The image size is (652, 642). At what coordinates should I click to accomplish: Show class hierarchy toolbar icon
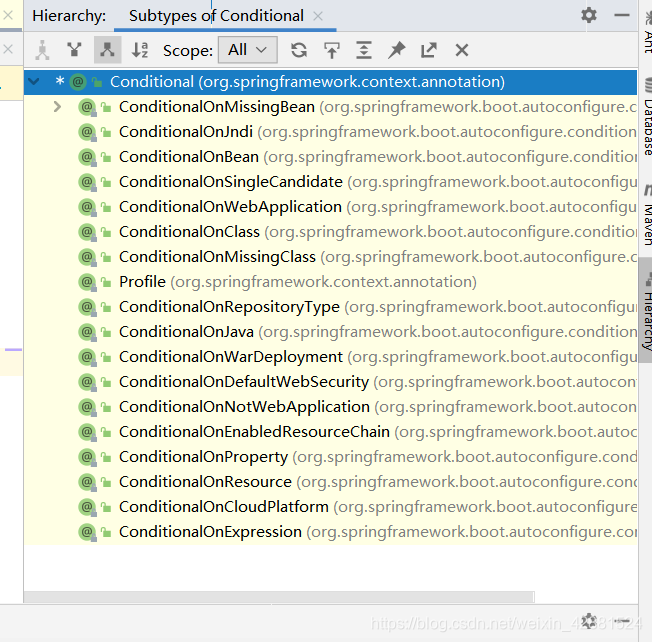[x=42, y=50]
